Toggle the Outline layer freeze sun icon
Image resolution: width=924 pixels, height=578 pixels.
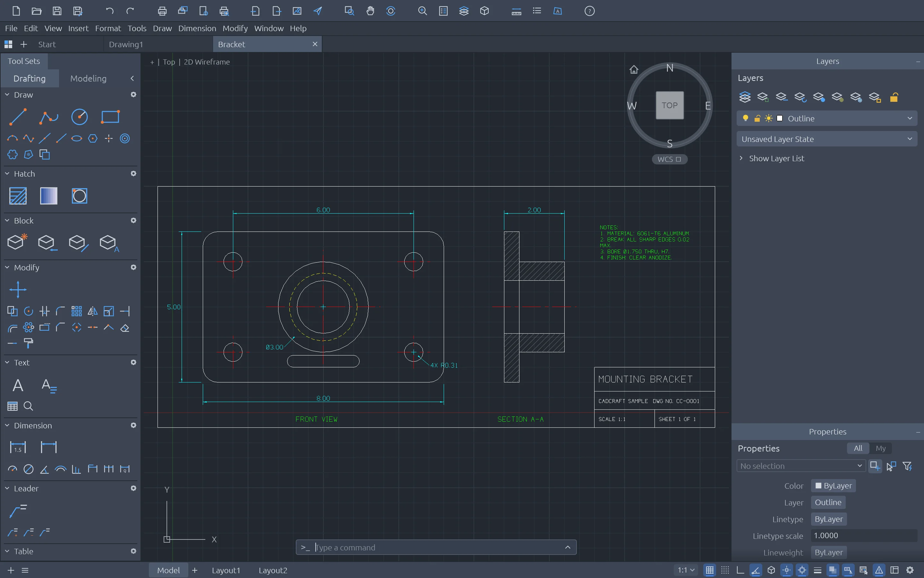coord(769,118)
